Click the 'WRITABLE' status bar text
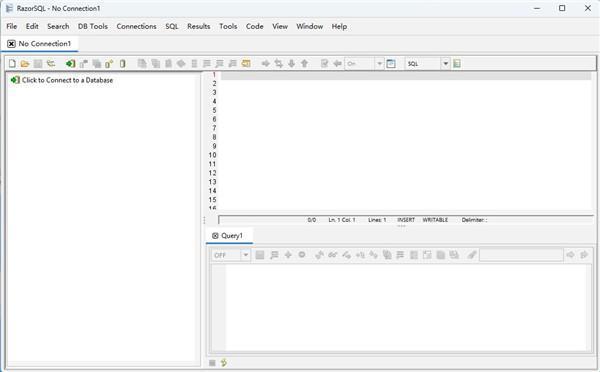Viewport: 600px width, 372px height. (435, 220)
